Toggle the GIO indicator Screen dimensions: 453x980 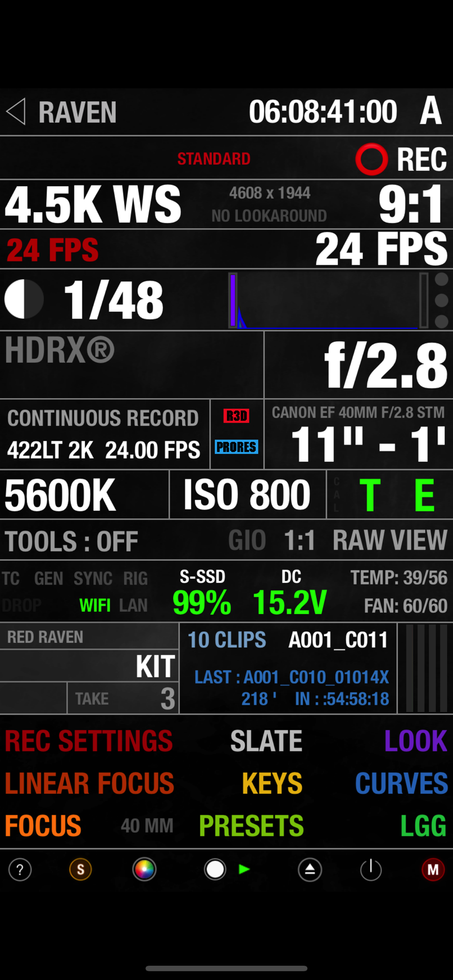point(248,540)
